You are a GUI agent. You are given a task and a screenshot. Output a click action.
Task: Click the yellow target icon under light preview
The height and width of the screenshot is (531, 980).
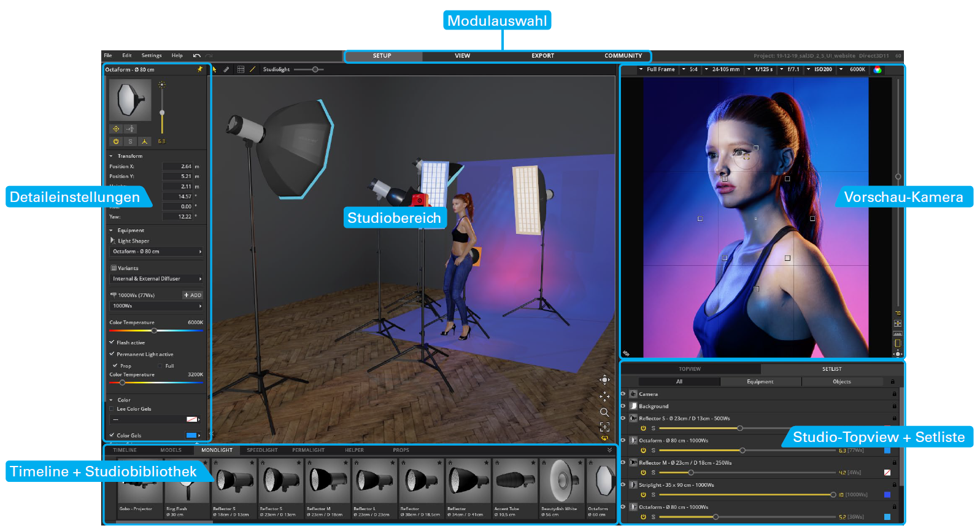click(x=116, y=129)
